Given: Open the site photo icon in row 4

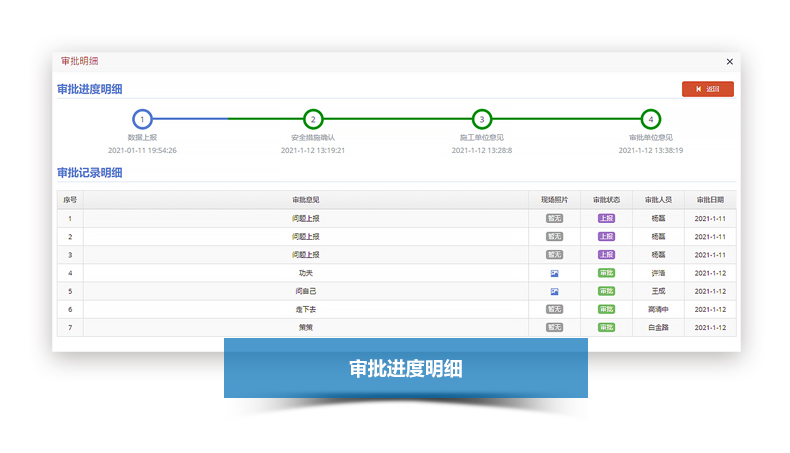Looking at the screenshot, I should click(x=554, y=273).
